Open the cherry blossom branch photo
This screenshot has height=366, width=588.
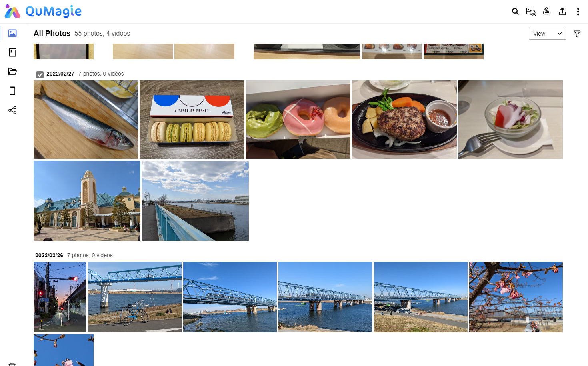point(516,297)
